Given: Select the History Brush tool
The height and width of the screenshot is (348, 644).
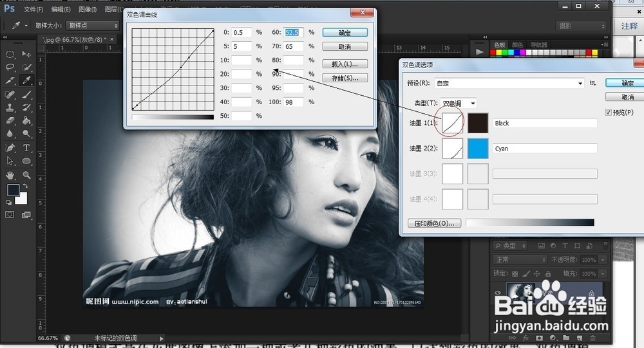Looking at the screenshot, I should (26, 107).
